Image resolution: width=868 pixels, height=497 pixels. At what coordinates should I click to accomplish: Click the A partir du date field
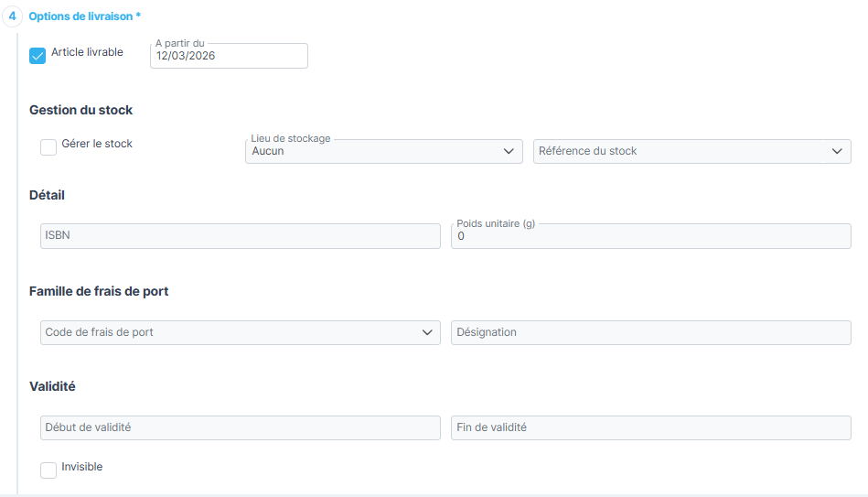pos(229,57)
